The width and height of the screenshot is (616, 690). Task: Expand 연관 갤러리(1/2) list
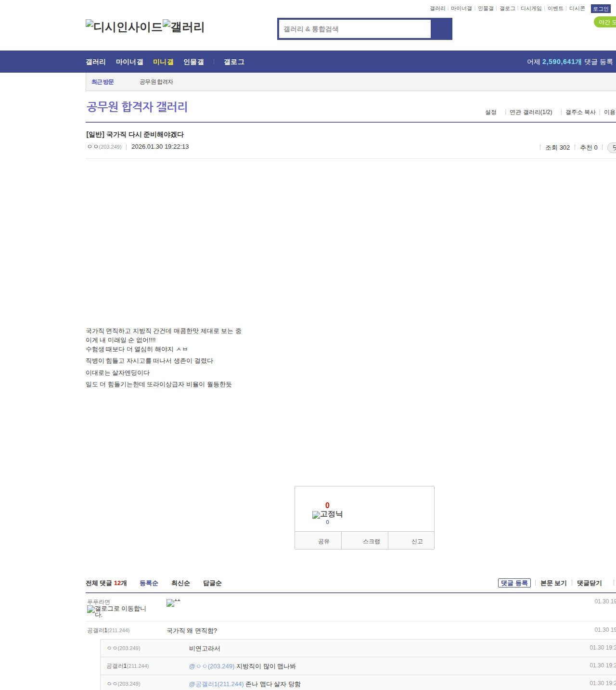tap(531, 112)
